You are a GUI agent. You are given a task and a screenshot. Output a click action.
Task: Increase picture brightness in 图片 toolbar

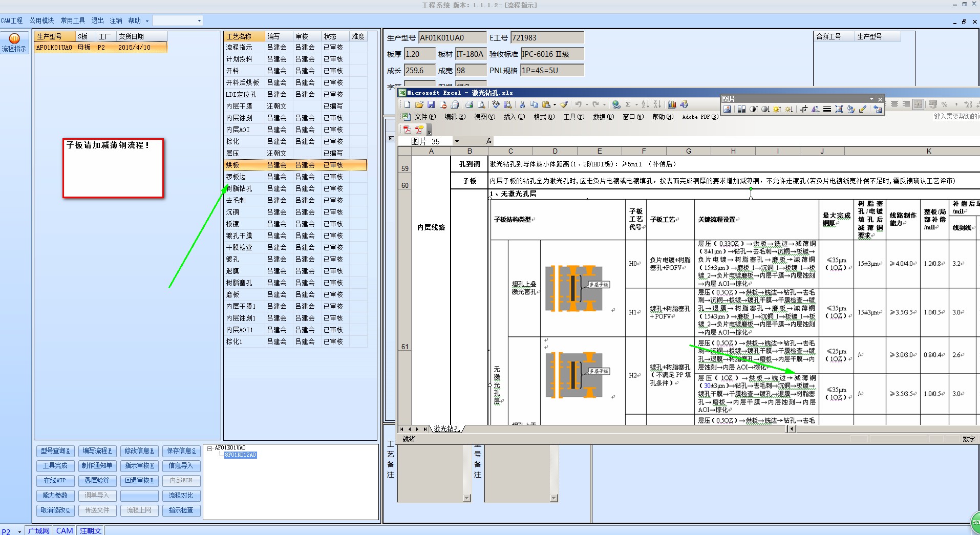777,109
